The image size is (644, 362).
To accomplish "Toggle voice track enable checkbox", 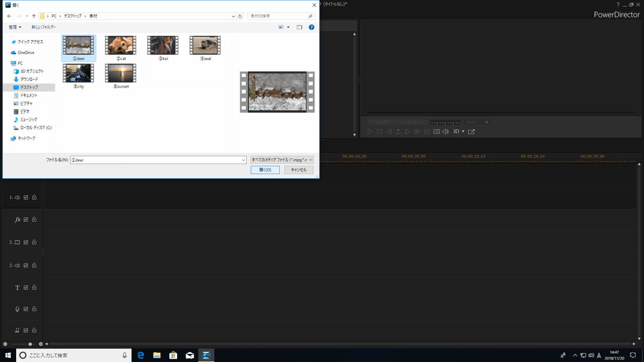I will pos(26,309).
